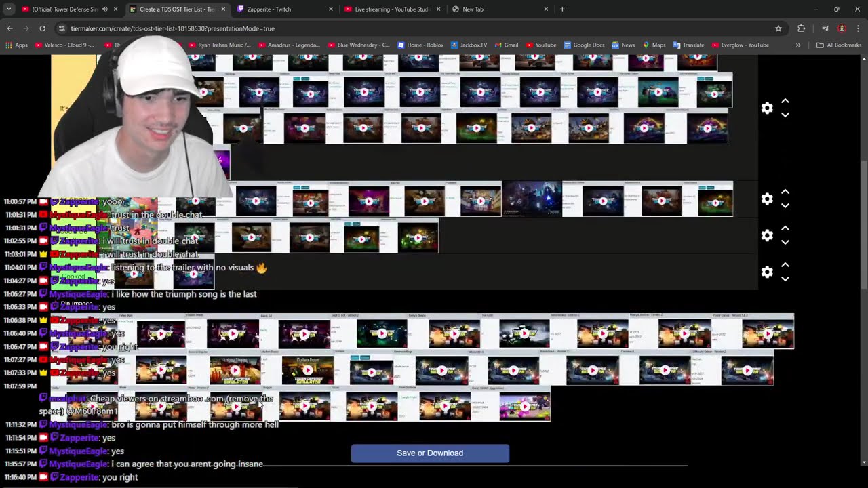The width and height of the screenshot is (868, 488).
Task: Open the Gmail bookmark
Action: point(506,45)
